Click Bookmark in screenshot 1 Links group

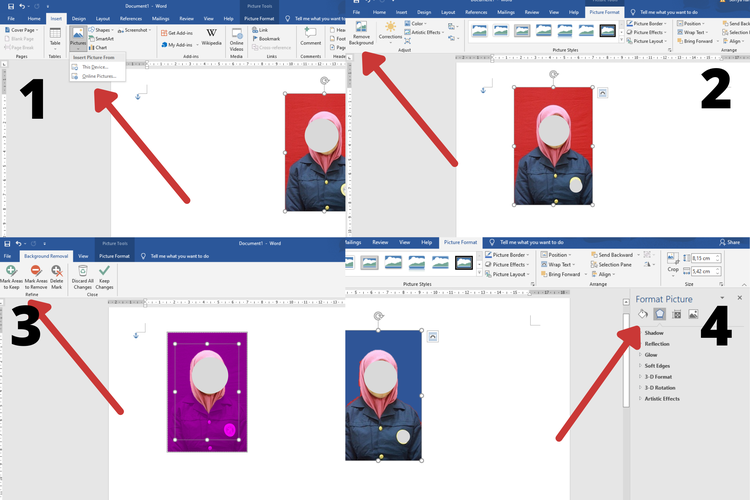coord(266,39)
